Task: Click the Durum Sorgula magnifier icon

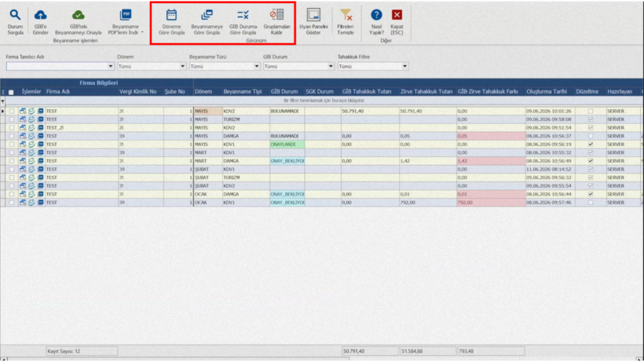Action: 15,15
